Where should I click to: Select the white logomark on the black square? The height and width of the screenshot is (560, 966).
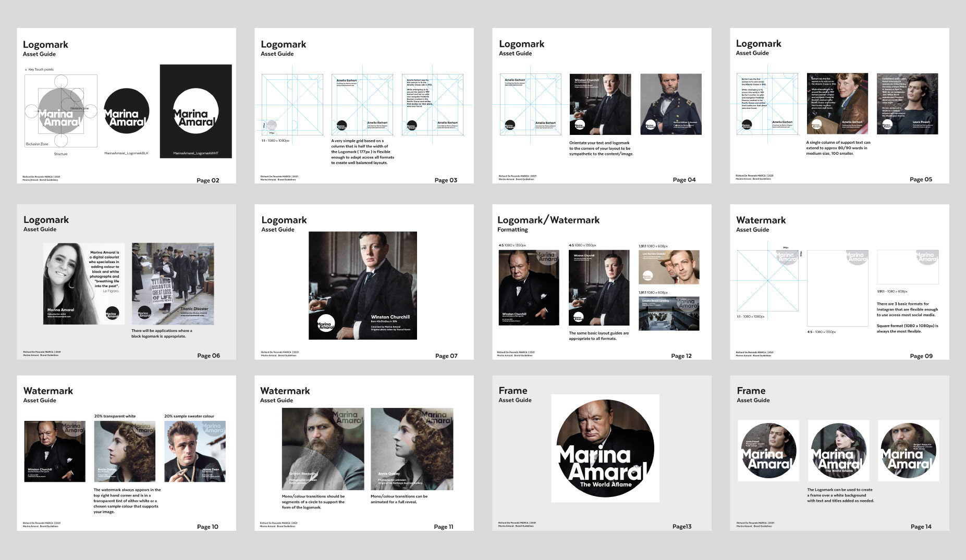[195, 111]
